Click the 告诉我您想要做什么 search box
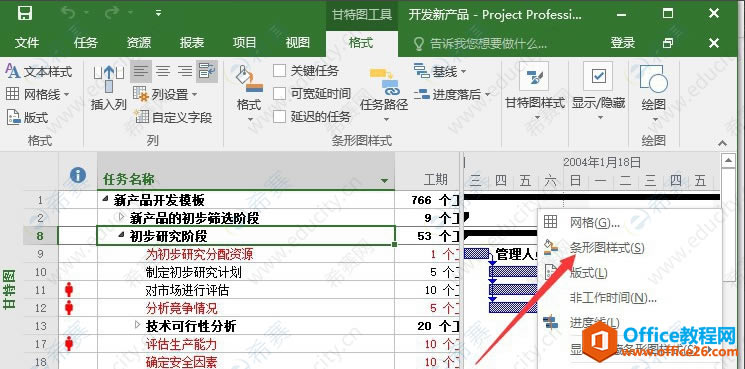Screen dimensions: 745x369 480,44
